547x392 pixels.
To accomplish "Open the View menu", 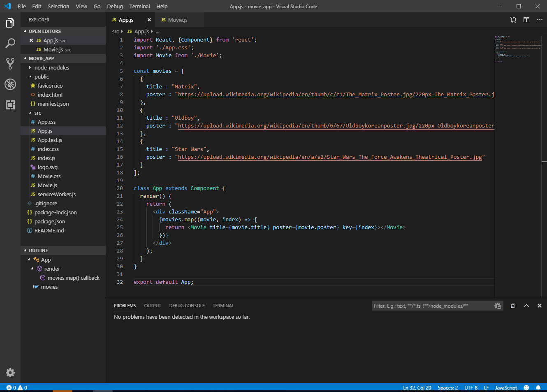I will 81,6.
